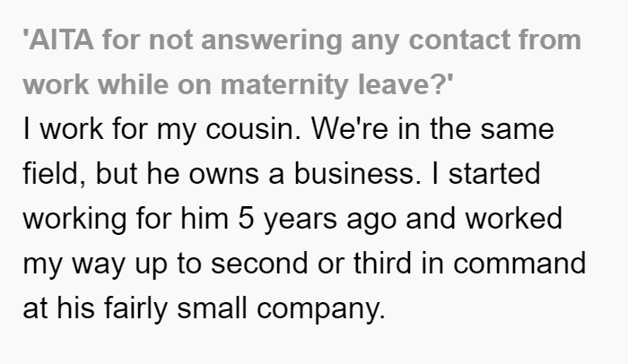Click the word 'second' in the paragraph
The width and height of the screenshot is (628, 364).
[x=259, y=263]
